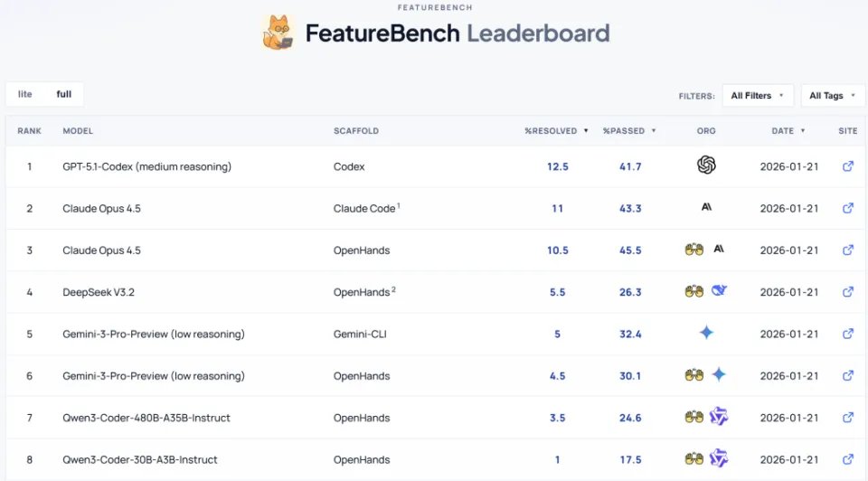Image resolution: width=868 pixels, height=481 pixels.
Task: Open the All Filters dropdown
Action: pos(758,96)
